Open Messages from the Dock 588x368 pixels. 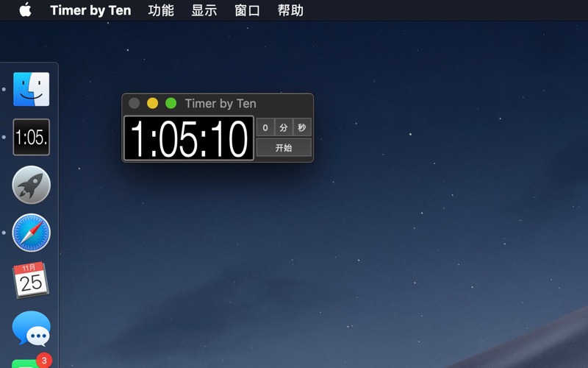point(31,328)
